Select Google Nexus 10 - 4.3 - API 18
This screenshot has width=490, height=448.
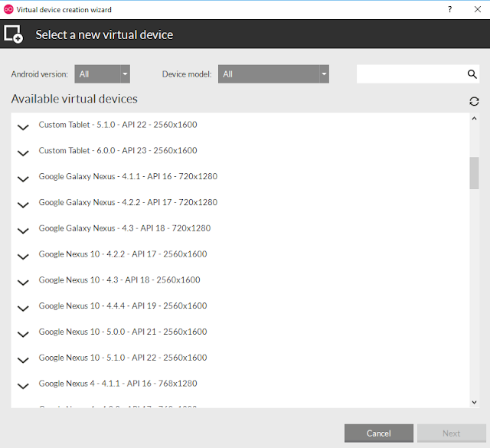[119, 280]
